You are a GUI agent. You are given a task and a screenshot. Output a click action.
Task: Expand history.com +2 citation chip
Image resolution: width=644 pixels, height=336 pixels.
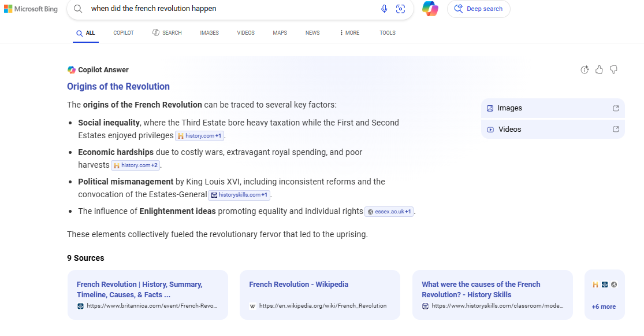(136, 165)
